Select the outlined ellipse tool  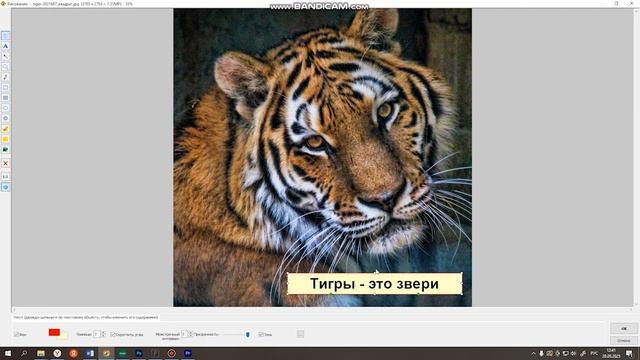pos(5,108)
